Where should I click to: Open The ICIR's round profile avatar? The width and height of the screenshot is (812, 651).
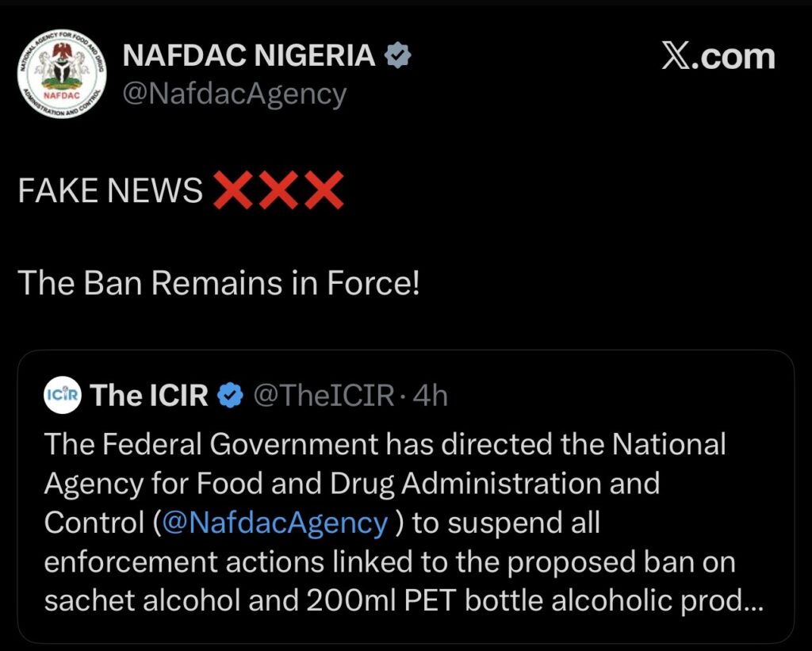click(63, 394)
